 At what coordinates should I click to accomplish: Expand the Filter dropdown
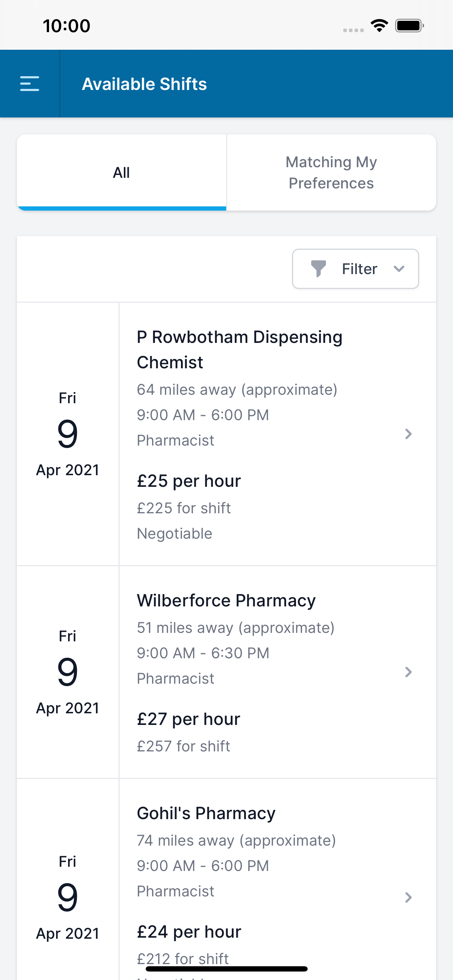coord(355,268)
